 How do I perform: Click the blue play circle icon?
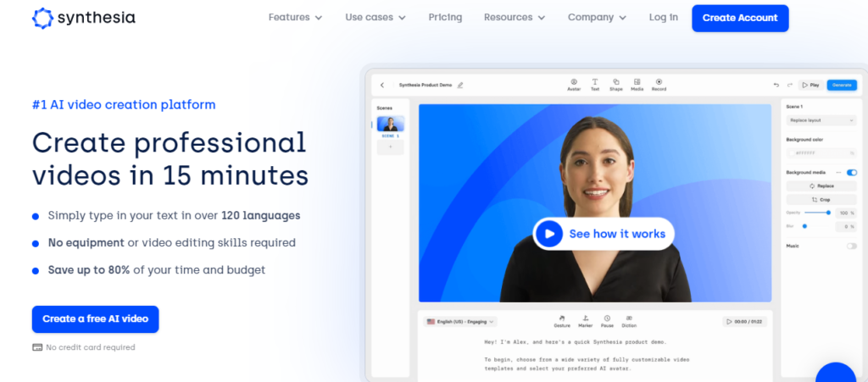click(x=549, y=234)
